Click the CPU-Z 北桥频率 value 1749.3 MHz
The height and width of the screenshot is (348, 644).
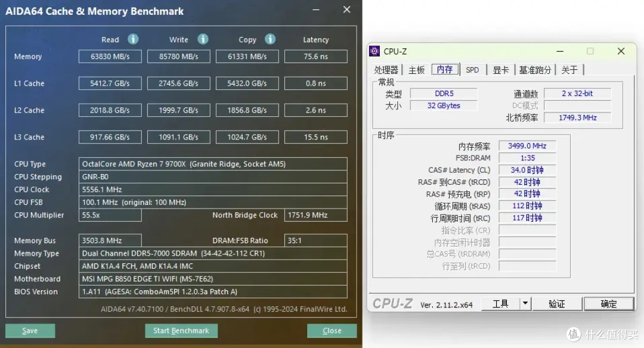coord(577,118)
